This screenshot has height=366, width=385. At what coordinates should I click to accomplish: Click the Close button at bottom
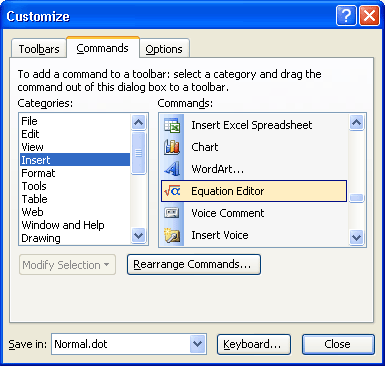click(x=338, y=344)
